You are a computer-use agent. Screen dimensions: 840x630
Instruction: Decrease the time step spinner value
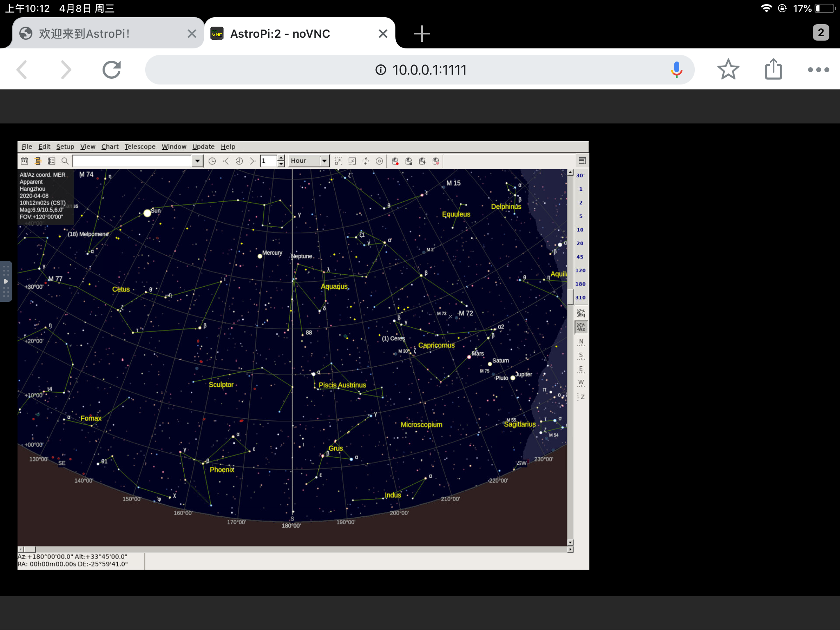click(x=281, y=164)
